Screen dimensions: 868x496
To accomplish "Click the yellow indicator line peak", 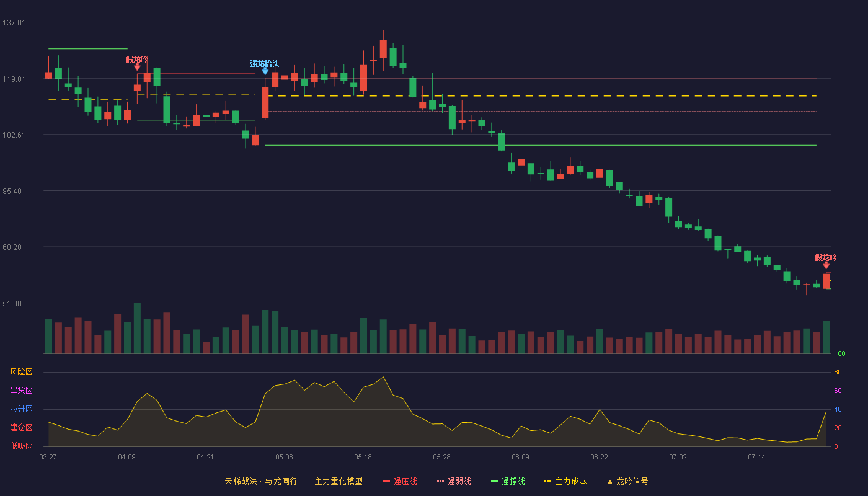I will click(383, 377).
